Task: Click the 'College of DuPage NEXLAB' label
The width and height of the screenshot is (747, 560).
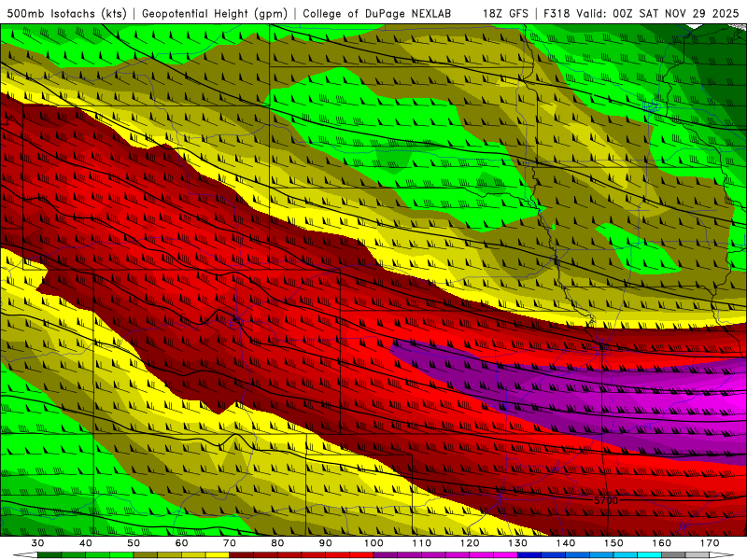Action: click(x=377, y=13)
